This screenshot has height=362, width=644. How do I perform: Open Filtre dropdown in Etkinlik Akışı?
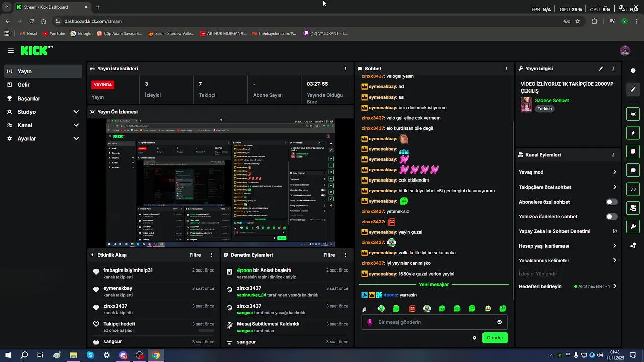coord(195,255)
